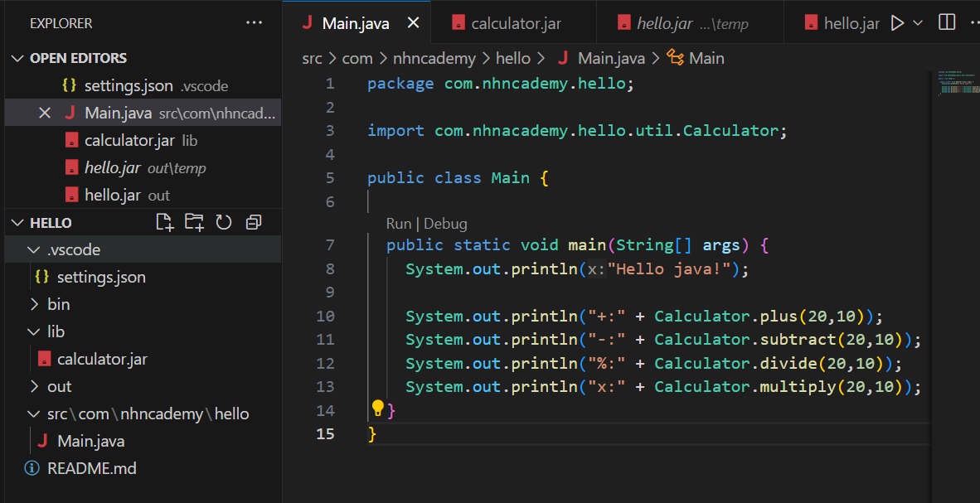Click Calculator.divide call on line 12
980x503 pixels.
click(774, 364)
